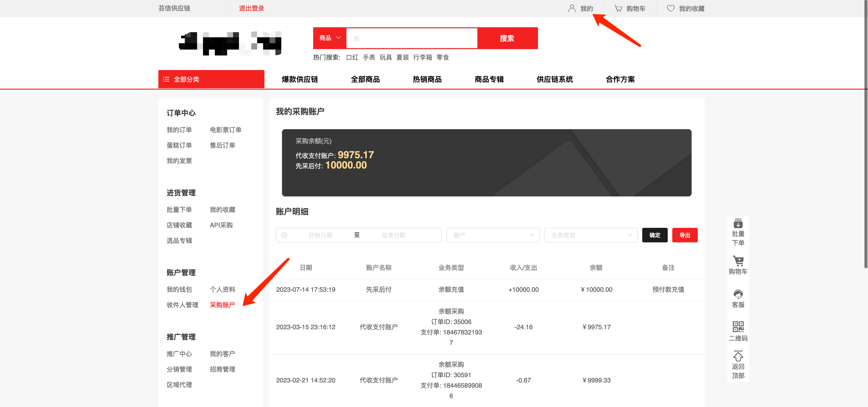
Task: Click 返回顶部 arrow icon
Action: [738, 357]
